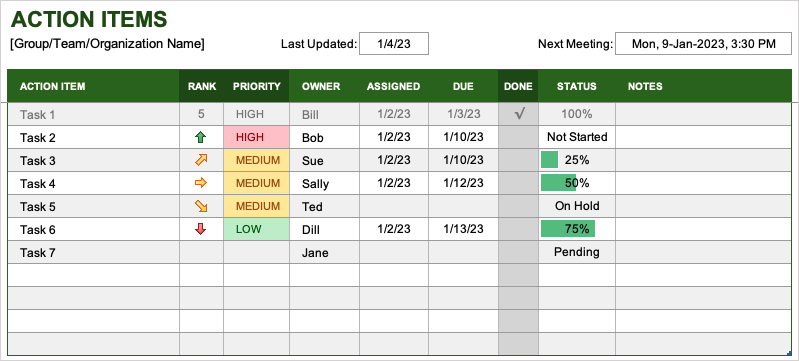Select the Done cell for Task 3

coord(518,160)
